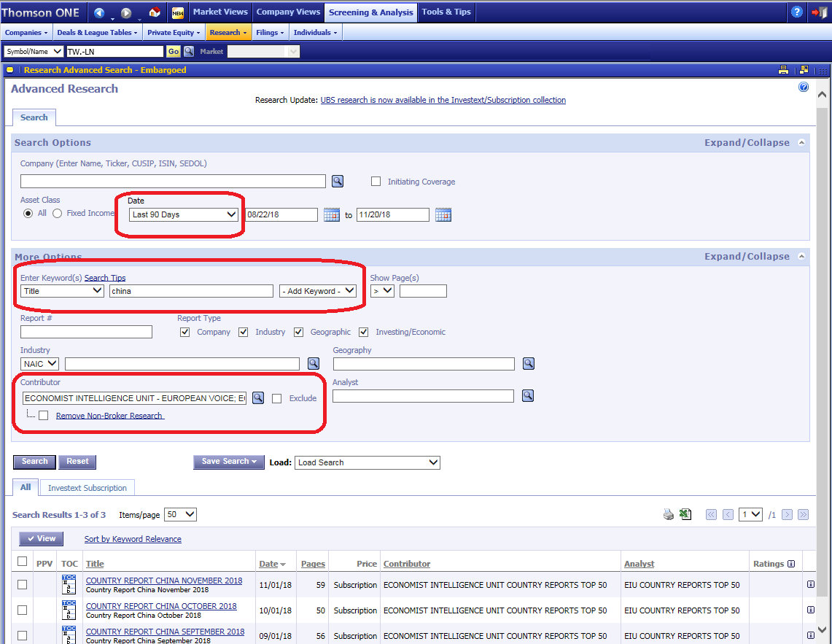The image size is (832, 644).
Task: Enable the Initiating Coverage checkbox
Action: (x=376, y=182)
